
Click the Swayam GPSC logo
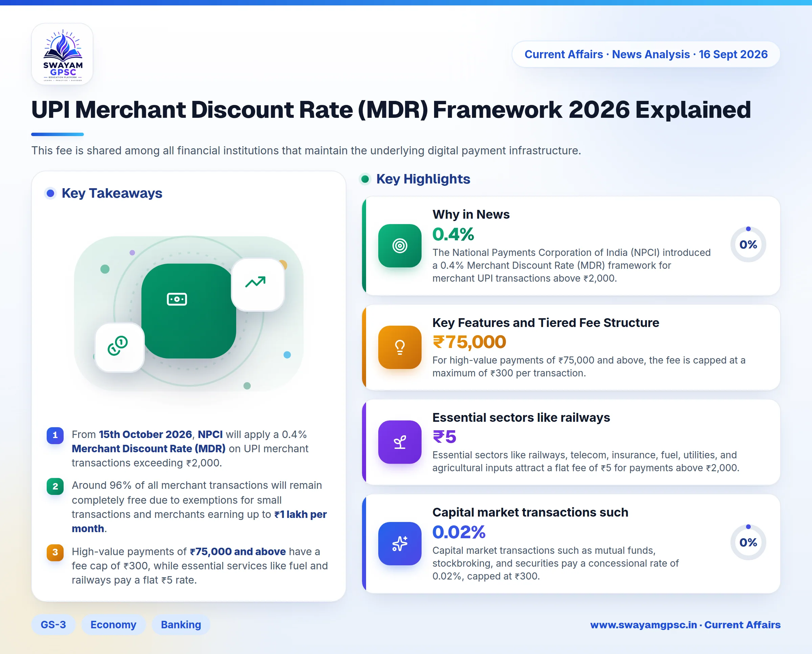pos(63,54)
